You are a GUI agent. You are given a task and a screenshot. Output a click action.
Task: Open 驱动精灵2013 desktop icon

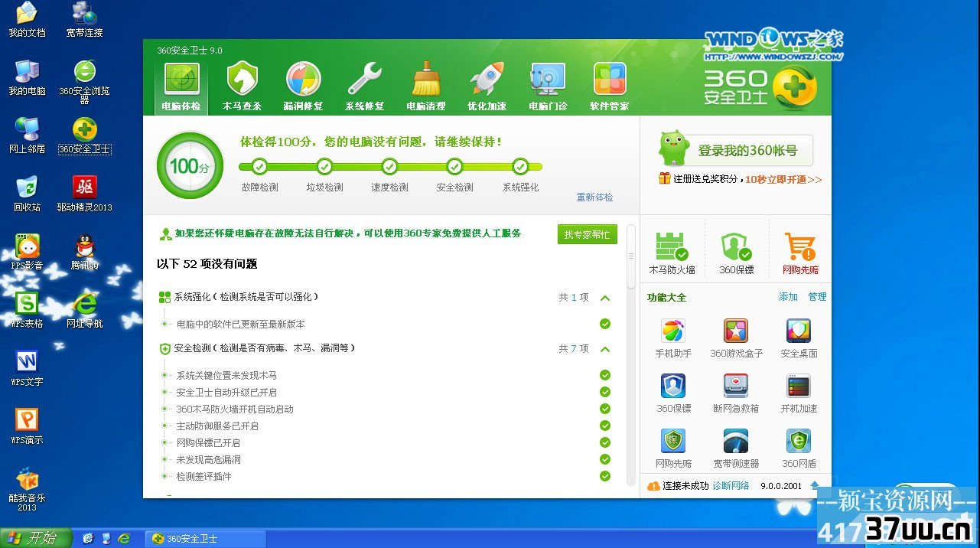click(84, 194)
